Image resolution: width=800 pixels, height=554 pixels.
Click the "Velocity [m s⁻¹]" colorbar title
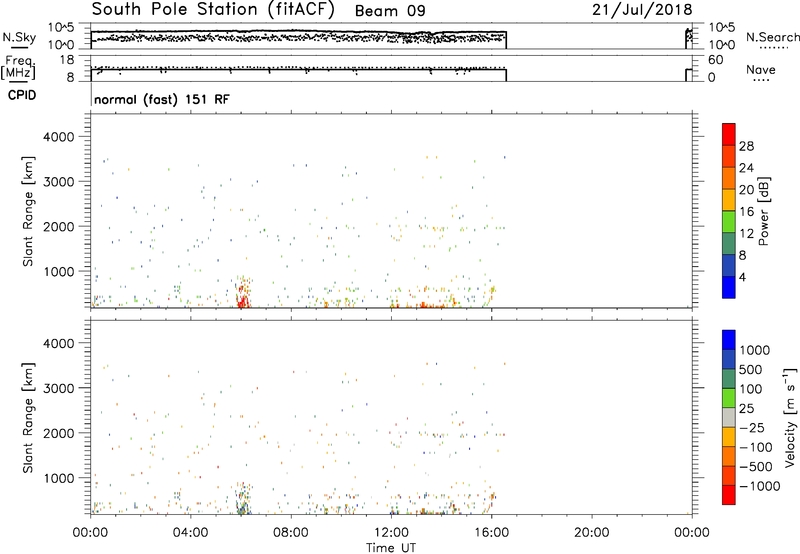[790, 417]
